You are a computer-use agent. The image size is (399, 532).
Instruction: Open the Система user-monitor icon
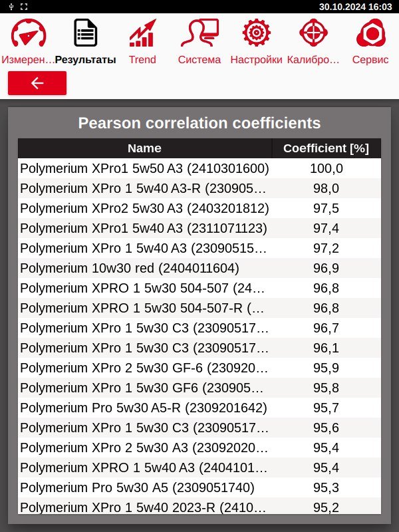(199, 33)
